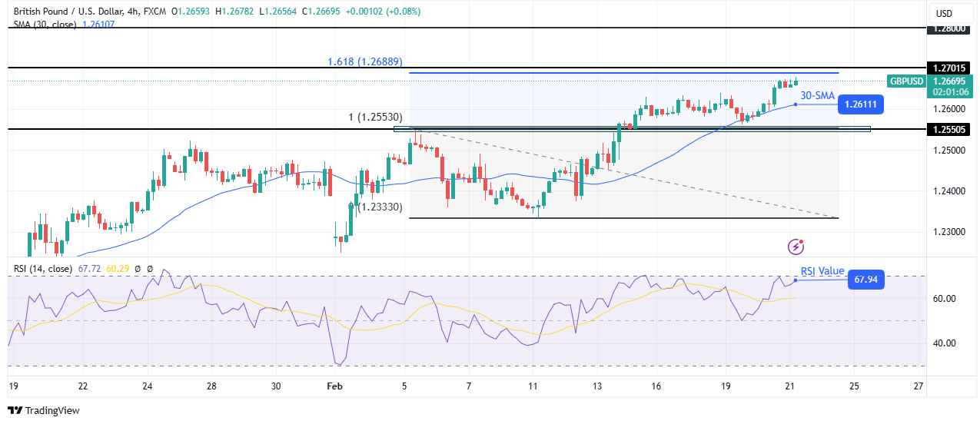This screenshot has height=424, width=980.
Task: Click the Feb label on time axis
Action: tap(333, 386)
